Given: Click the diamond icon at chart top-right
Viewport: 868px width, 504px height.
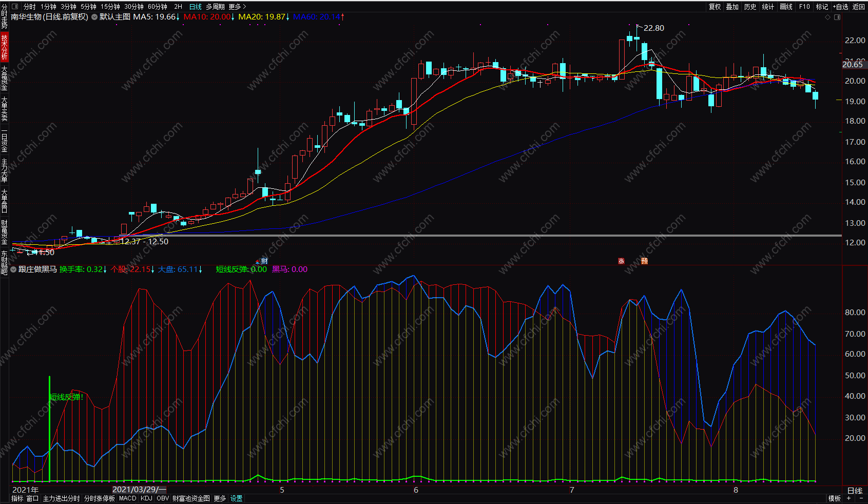Looking at the screenshot, I should (x=827, y=17).
